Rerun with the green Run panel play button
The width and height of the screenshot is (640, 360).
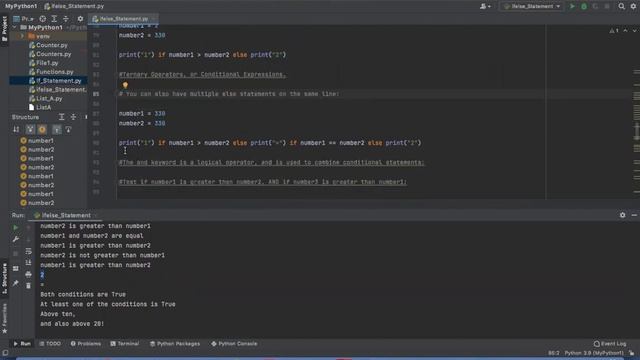(16, 228)
